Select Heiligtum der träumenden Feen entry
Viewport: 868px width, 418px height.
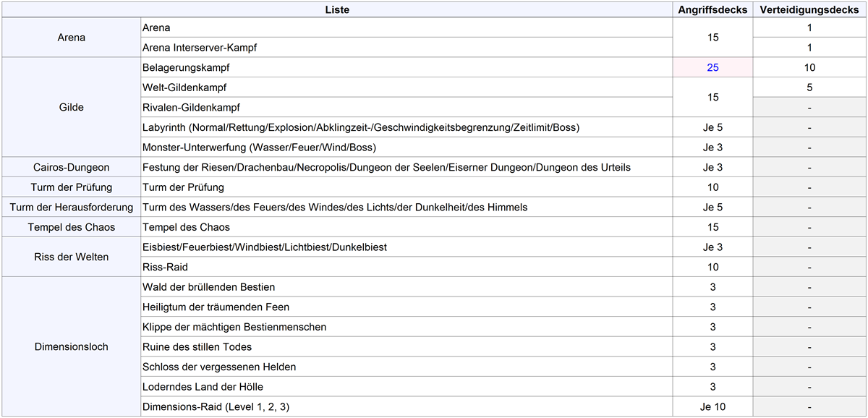216,307
